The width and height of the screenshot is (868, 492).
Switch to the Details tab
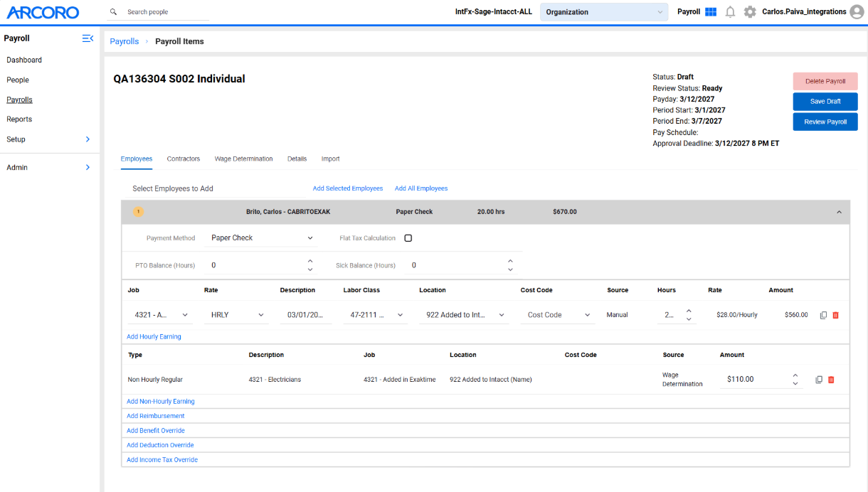tap(297, 159)
